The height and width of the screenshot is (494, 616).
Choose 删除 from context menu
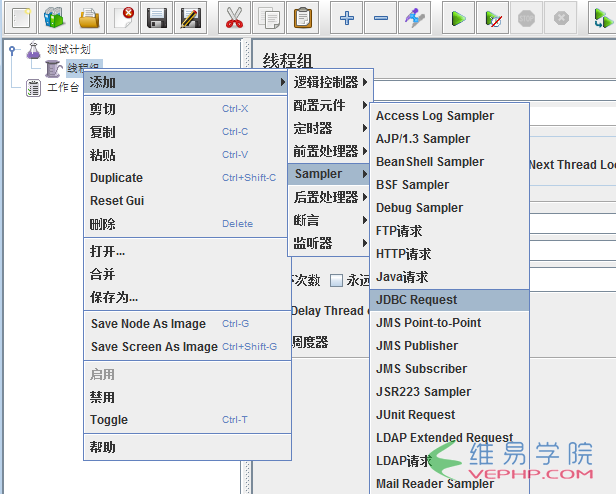(185, 224)
